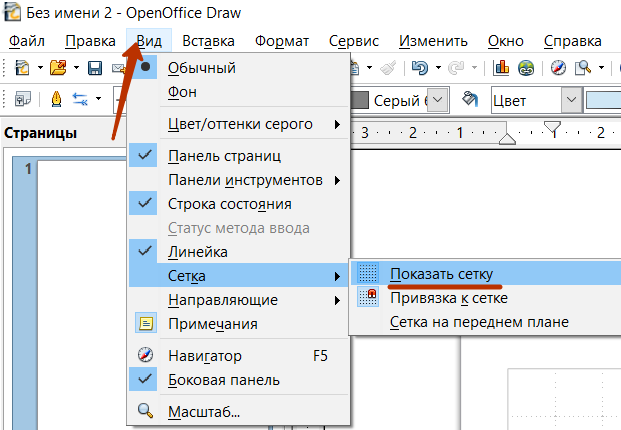Expand the Направляющие submenu

(239, 300)
